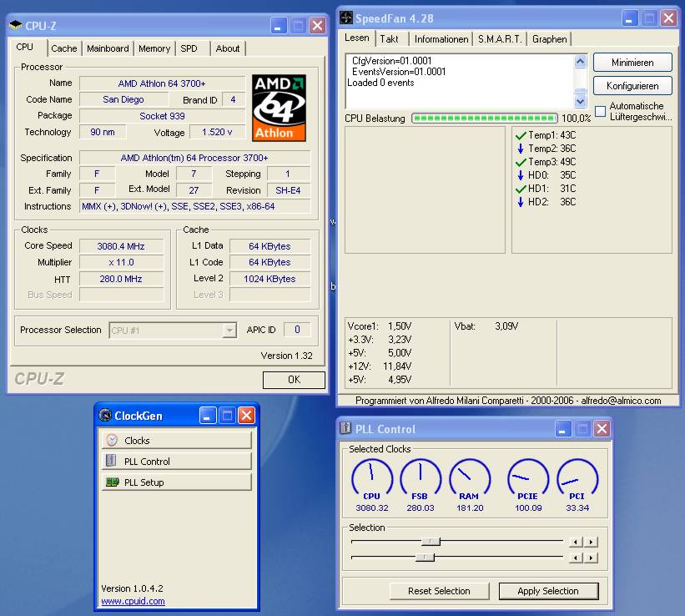Image resolution: width=685 pixels, height=616 pixels.
Task: Click left arrow of the upper PLL slider
Action: click(x=576, y=542)
